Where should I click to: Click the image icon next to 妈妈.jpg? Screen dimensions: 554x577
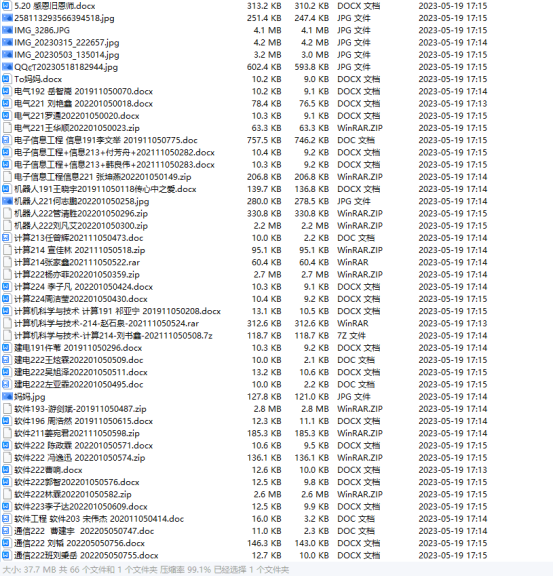tap(7, 396)
